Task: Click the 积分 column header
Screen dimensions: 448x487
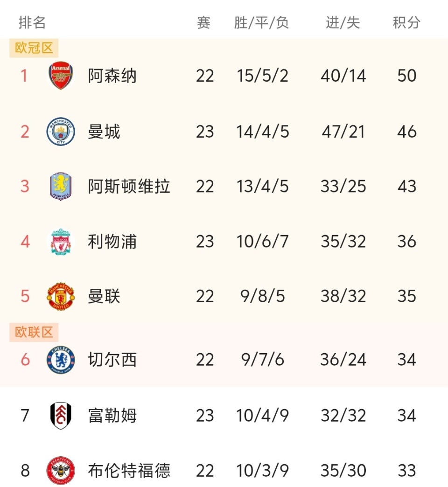Action: click(x=406, y=22)
